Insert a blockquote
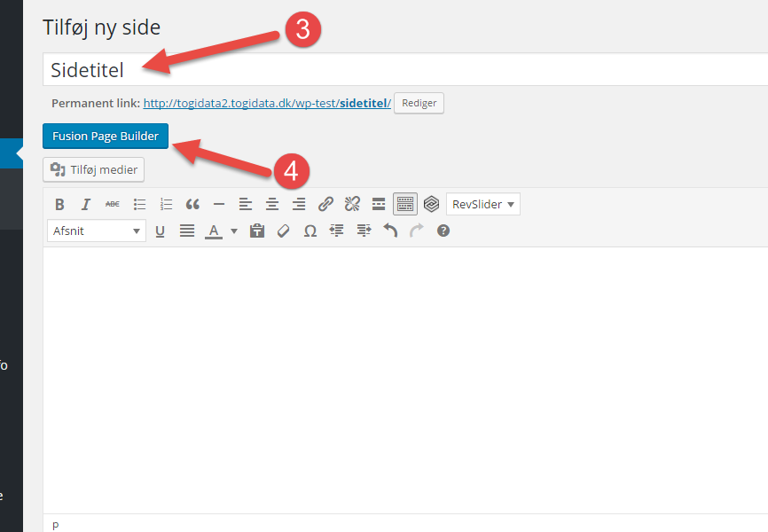The height and width of the screenshot is (532, 768). coord(192,204)
